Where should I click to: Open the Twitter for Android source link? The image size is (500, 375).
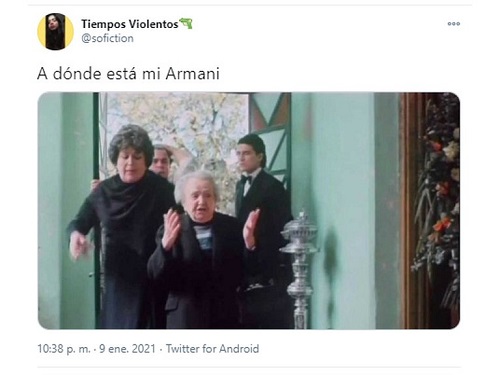212,349
